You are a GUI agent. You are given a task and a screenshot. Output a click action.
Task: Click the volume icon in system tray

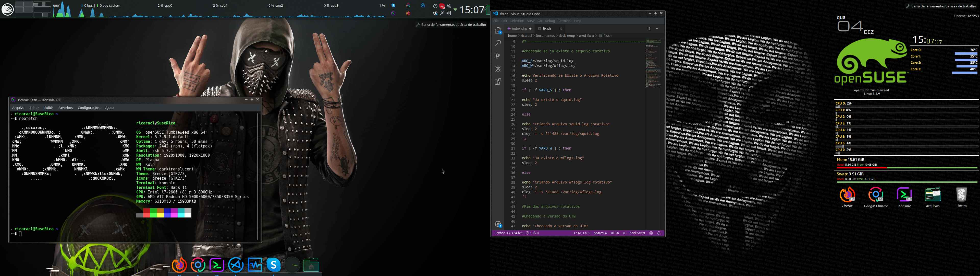(449, 13)
